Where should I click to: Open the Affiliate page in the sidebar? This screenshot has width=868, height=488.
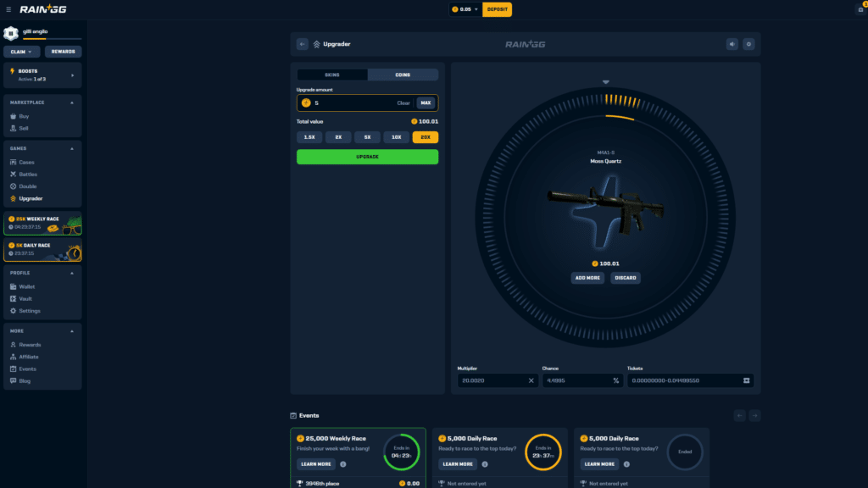pyautogui.click(x=31, y=356)
